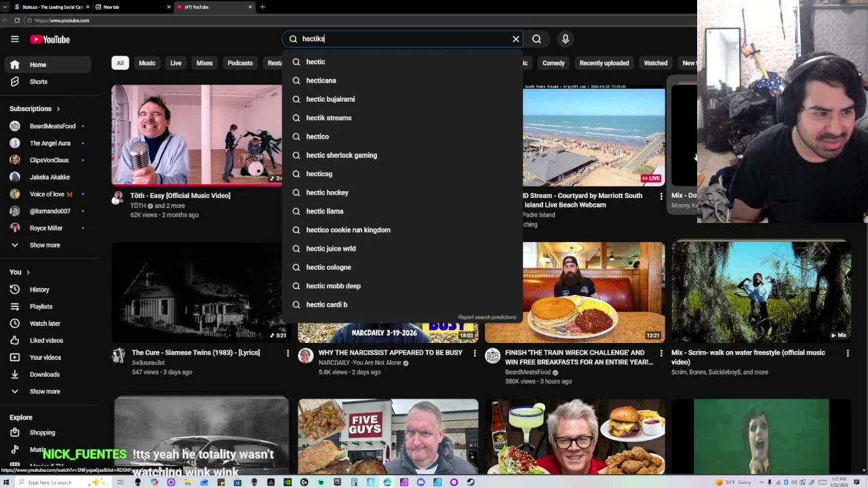Choose the 'hectico' suggestion
This screenshot has height=488, width=868.
tap(403, 136)
